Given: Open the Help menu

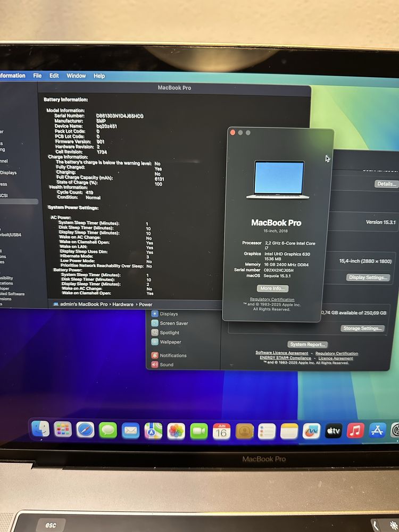Looking at the screenshot, I should 99,76.
